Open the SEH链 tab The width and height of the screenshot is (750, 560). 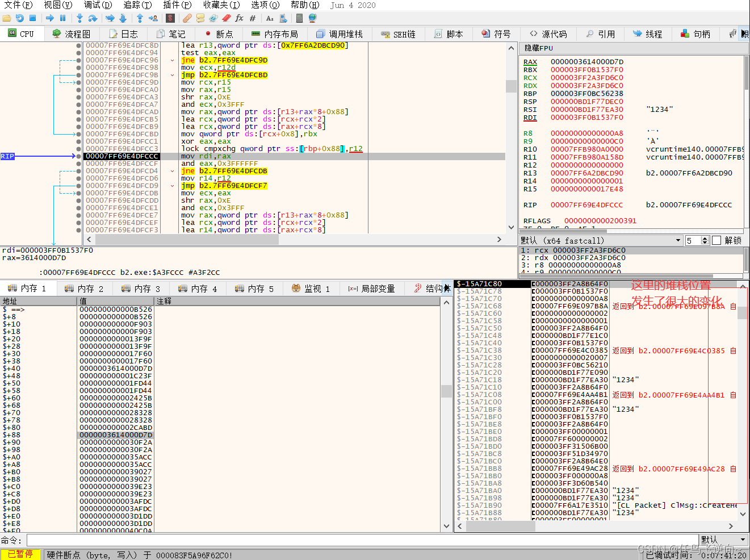pyautogui.click(x=398, y=34)
